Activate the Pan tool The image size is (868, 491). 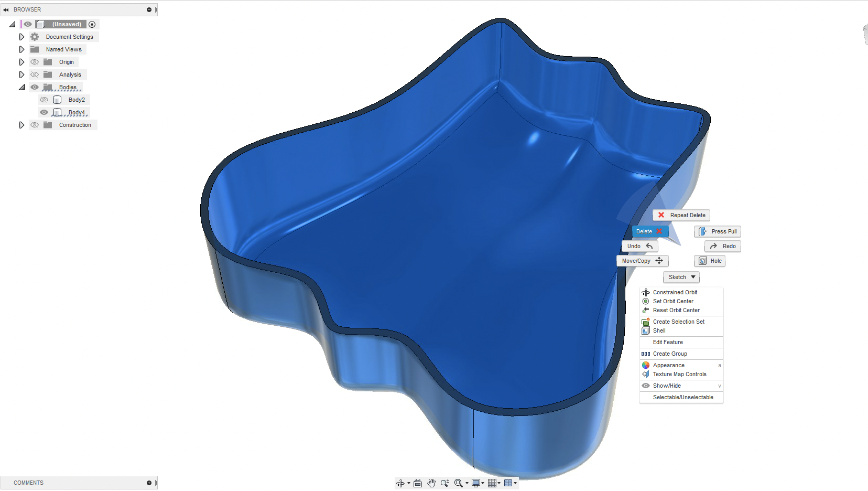pyautogui.click(x=431, y=483)
